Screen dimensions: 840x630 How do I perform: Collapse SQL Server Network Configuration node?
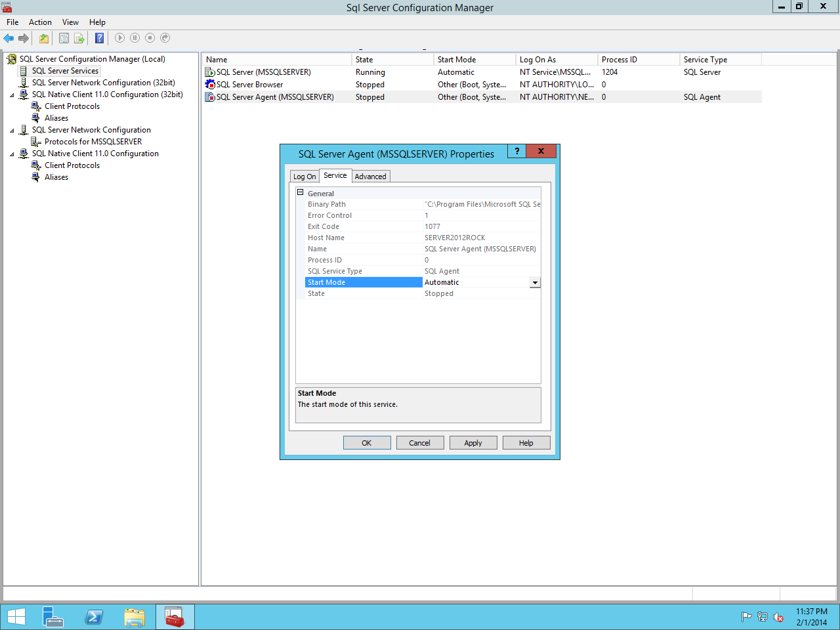tap(12, 130)
